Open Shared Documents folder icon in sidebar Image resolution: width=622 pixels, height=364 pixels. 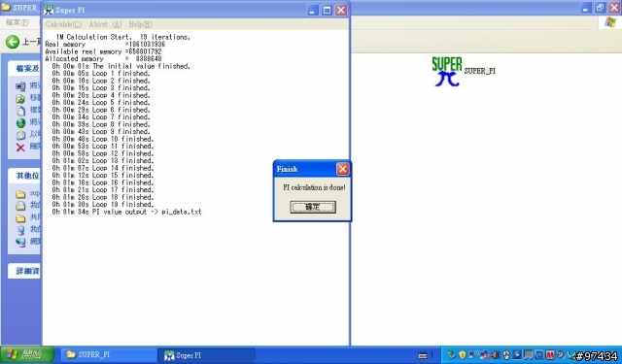pos(20,218)
